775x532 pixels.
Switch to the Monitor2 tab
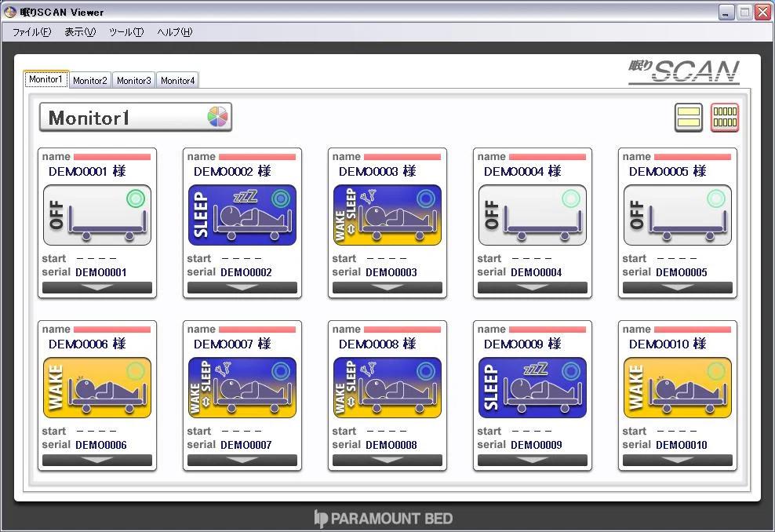coord(90,80)
